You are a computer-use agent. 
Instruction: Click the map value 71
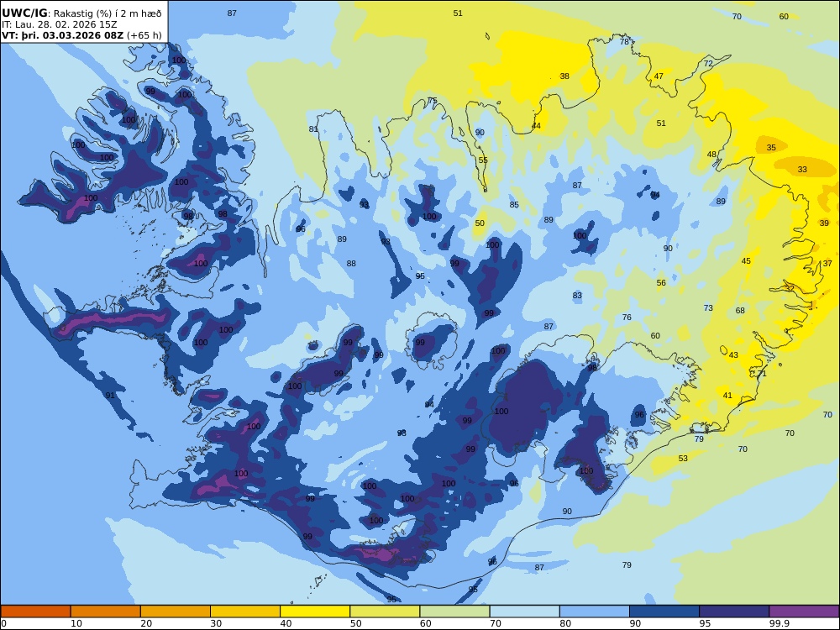[x=762, y=374]
